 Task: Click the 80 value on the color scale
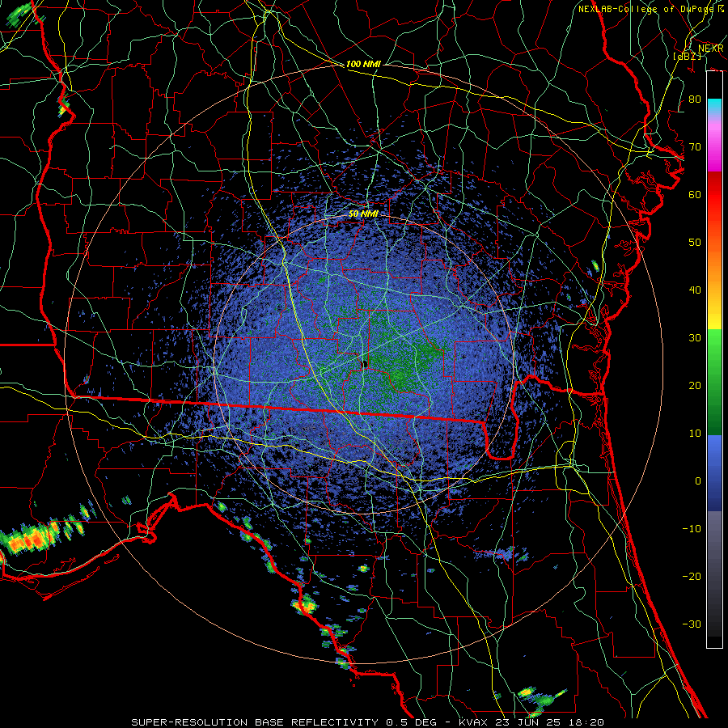click(695, 99)
